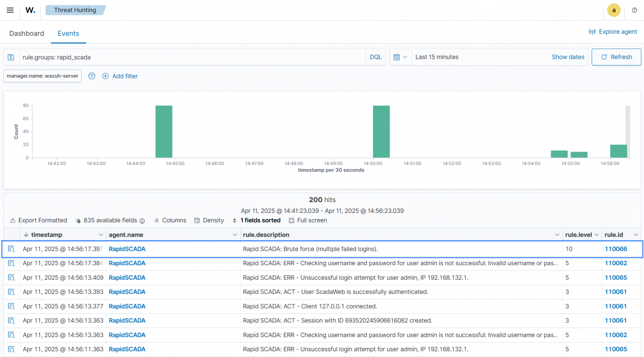The height and width of the screenshot is (357, 644).
Task: Inspect document at 14:56:13.393 row
Action: click(11, 292)
